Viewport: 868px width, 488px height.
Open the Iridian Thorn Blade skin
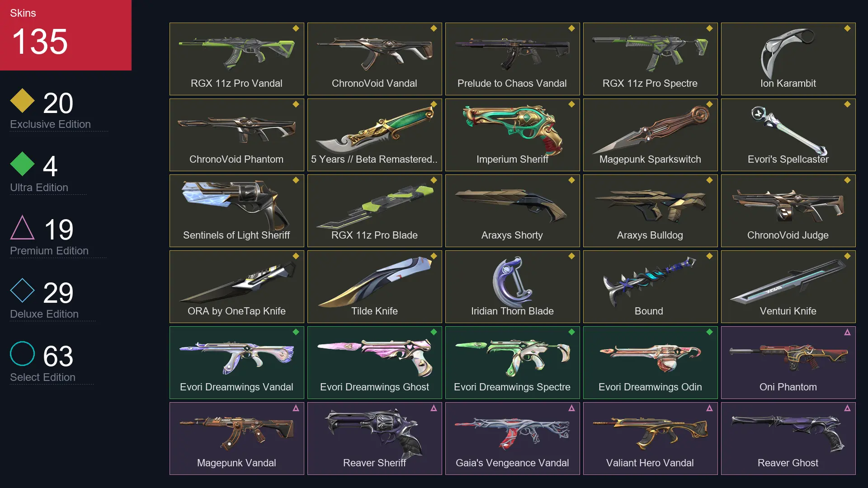pyautogui.click(x=512, y=286)
